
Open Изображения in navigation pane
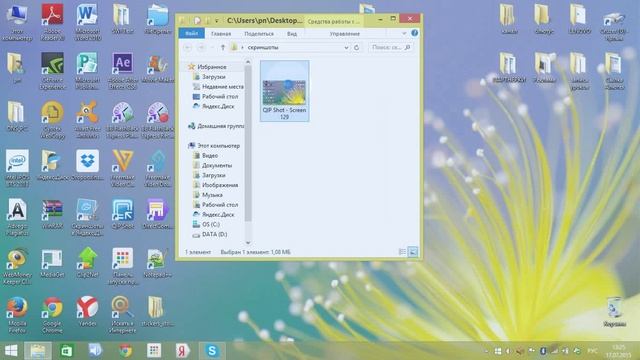pos(220,185)
